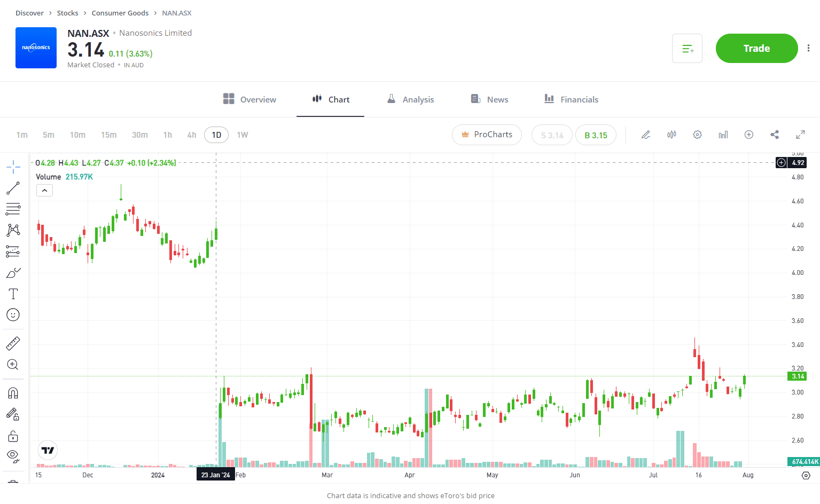Open the emoji icons tool

(x=13, y=315)
